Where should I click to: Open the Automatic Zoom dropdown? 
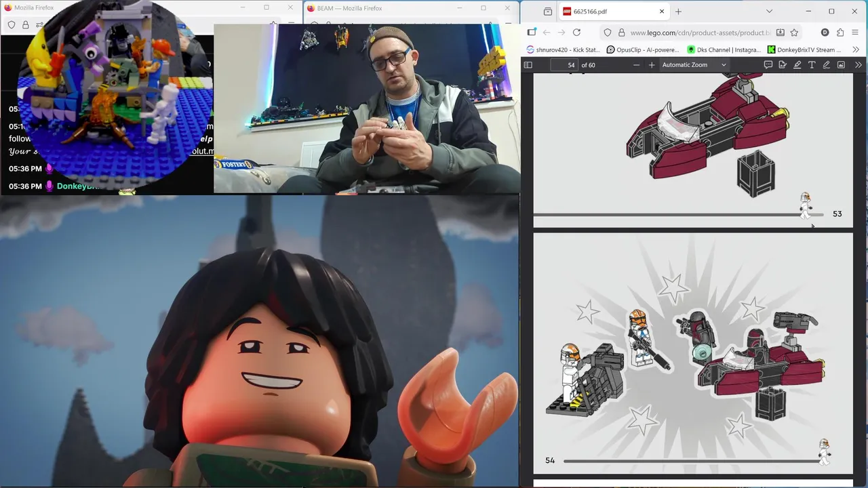point(694,65)
